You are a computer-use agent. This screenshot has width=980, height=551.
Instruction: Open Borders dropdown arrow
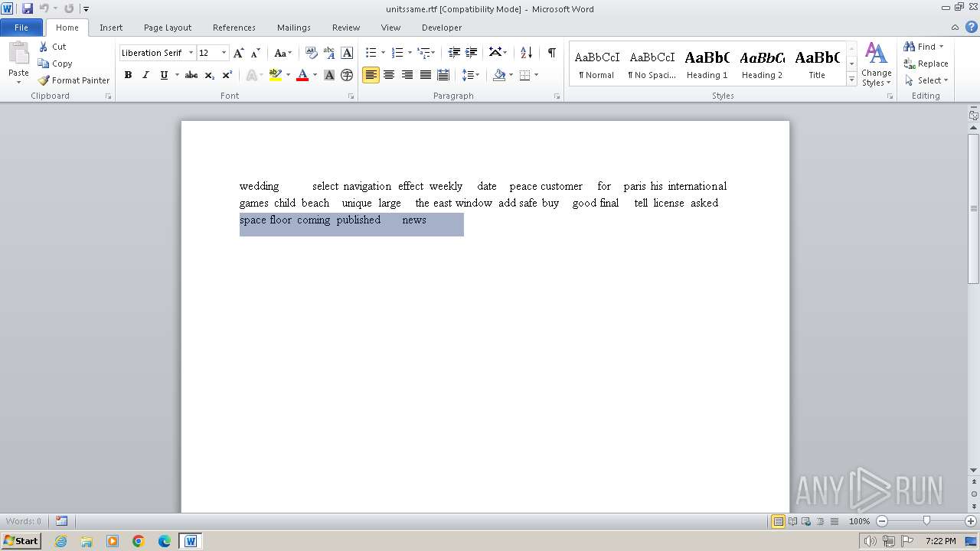click(x=536, y=75)
